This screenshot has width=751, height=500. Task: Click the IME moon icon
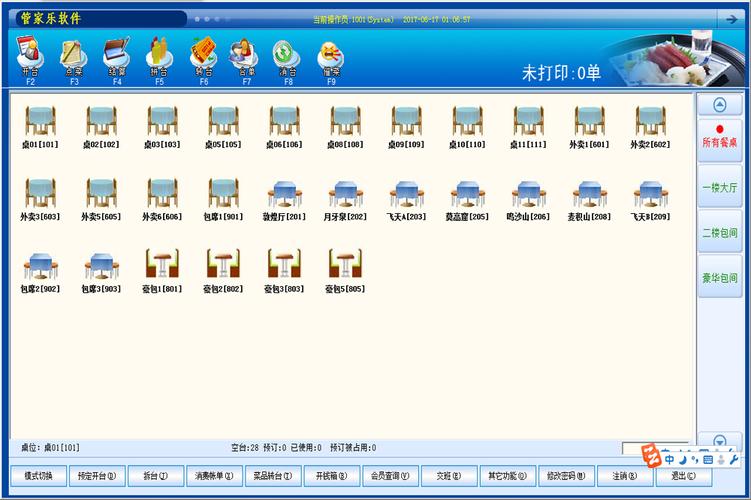click(x=683, y=460)
